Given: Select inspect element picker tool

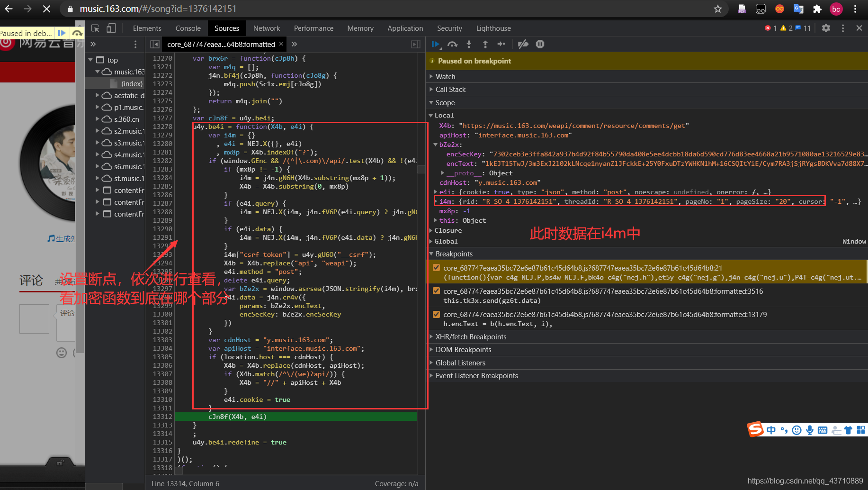Looking at the screenshot, I should 95,28.
